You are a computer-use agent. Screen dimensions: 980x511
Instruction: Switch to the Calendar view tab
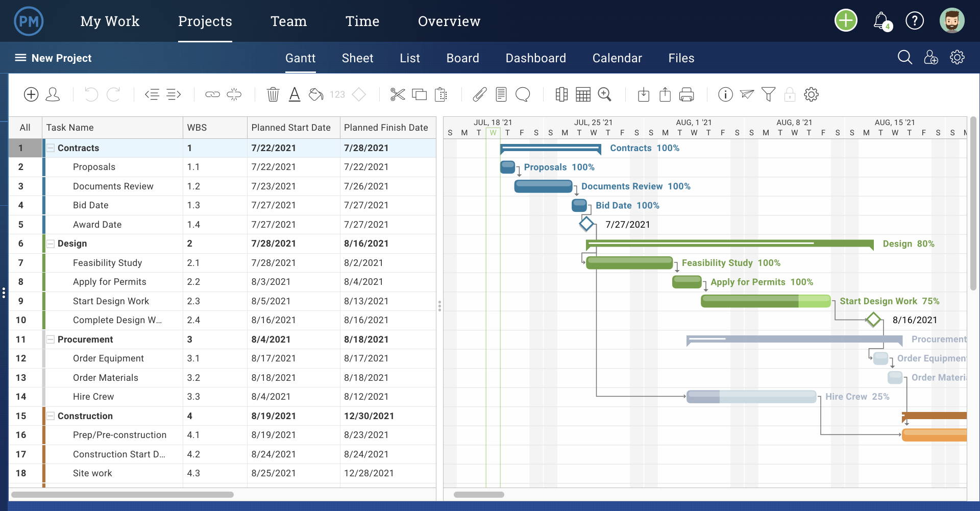tap(617, 58)
